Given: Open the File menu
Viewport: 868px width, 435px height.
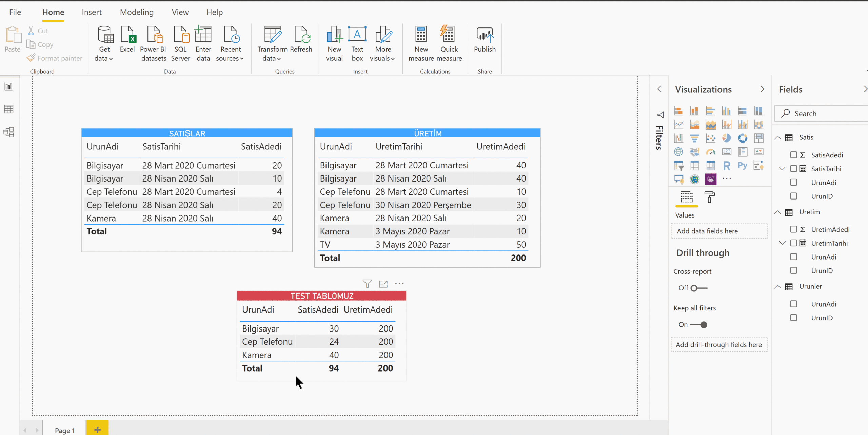Looking at the screenshot, I should 15,12.
